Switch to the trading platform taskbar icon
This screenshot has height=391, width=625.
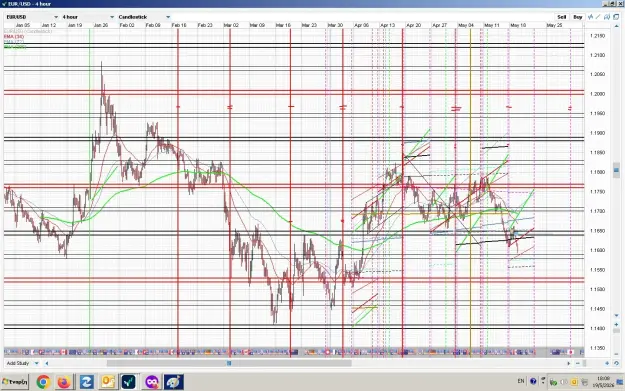point(129,382)
